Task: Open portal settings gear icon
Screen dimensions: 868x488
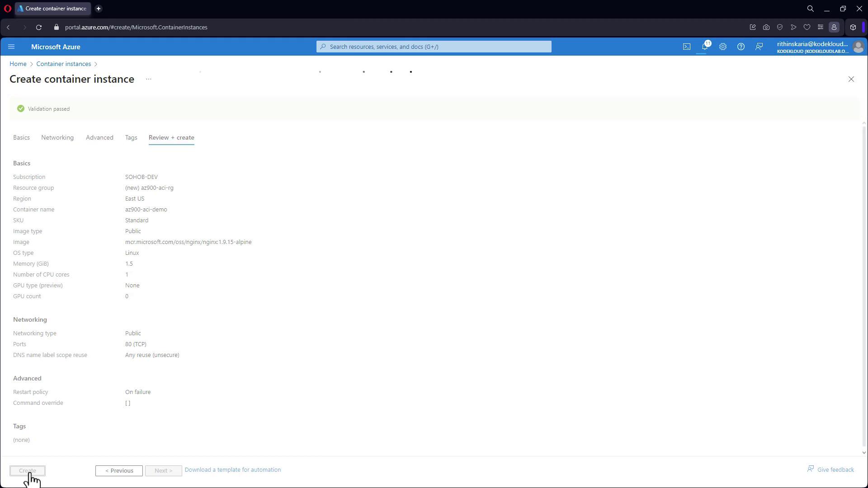Action: pos(722,47)
